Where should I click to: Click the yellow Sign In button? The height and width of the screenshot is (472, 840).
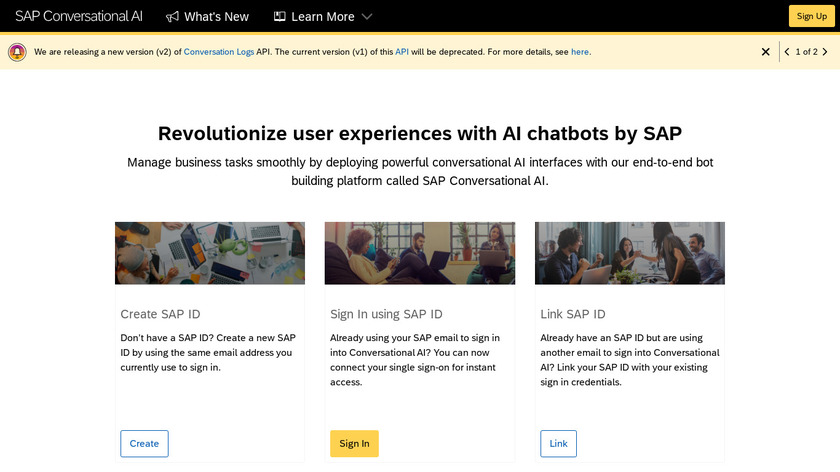pyautogui.click(x=354, y=444)
